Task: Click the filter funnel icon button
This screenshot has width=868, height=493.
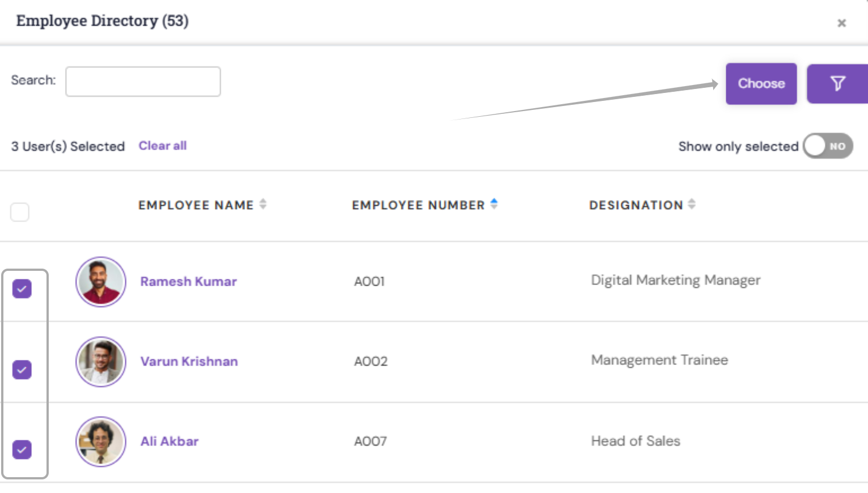Action: pos(837,84)
